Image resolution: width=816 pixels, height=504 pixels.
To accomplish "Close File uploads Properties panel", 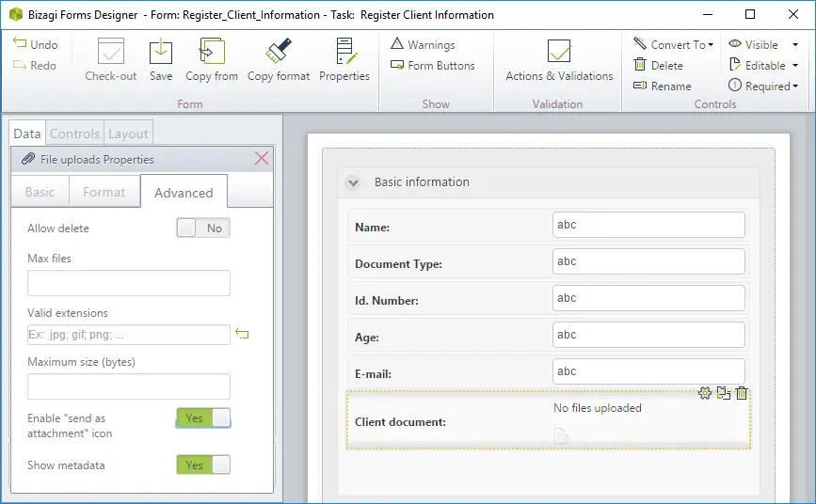I will (262, 158).
